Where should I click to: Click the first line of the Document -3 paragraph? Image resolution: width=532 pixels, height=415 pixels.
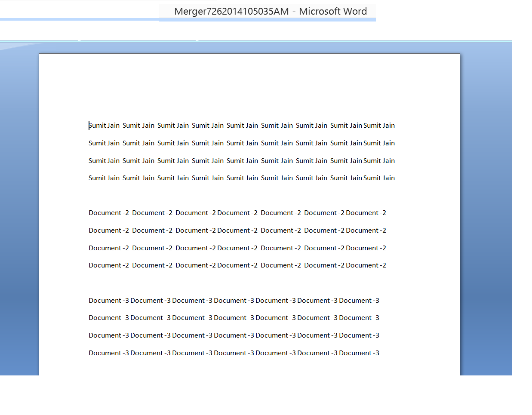coord(234,301)
